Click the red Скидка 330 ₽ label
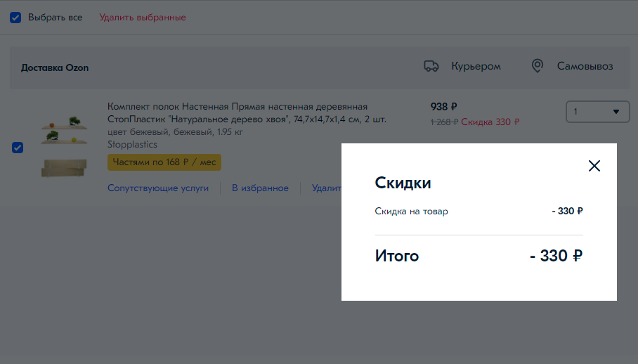 (x=490, y=122)
